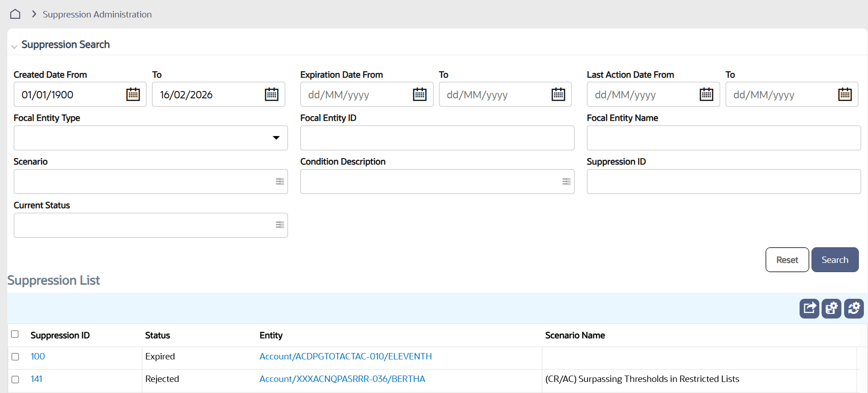Toggle the select-all checkbox in header
868x393 pixels.
pos(15,334)
